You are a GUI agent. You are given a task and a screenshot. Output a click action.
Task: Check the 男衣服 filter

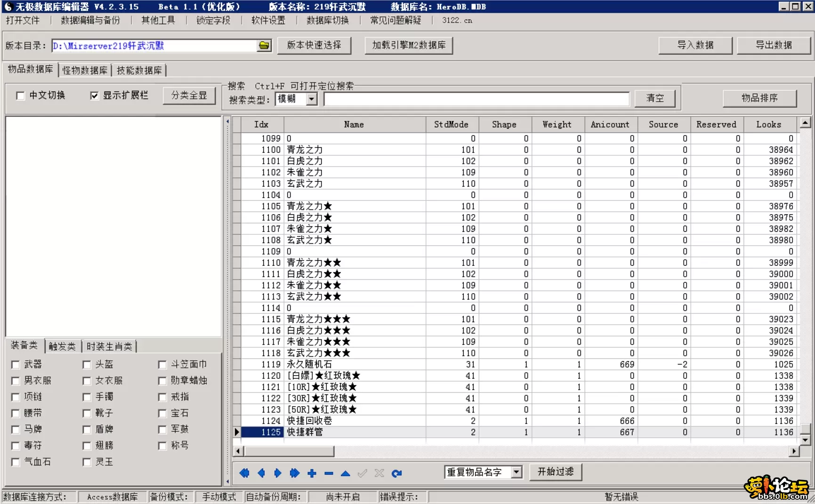coord(16,381)
